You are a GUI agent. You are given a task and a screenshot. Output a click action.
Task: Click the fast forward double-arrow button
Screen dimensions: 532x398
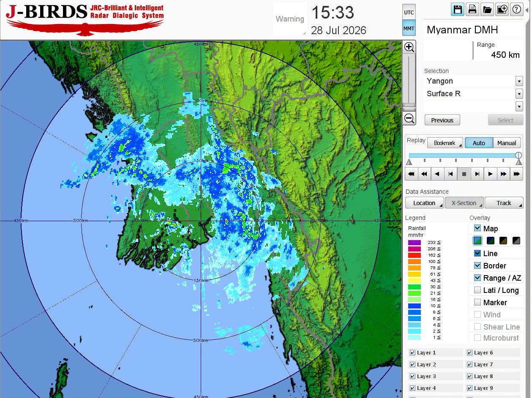[503, 174]
